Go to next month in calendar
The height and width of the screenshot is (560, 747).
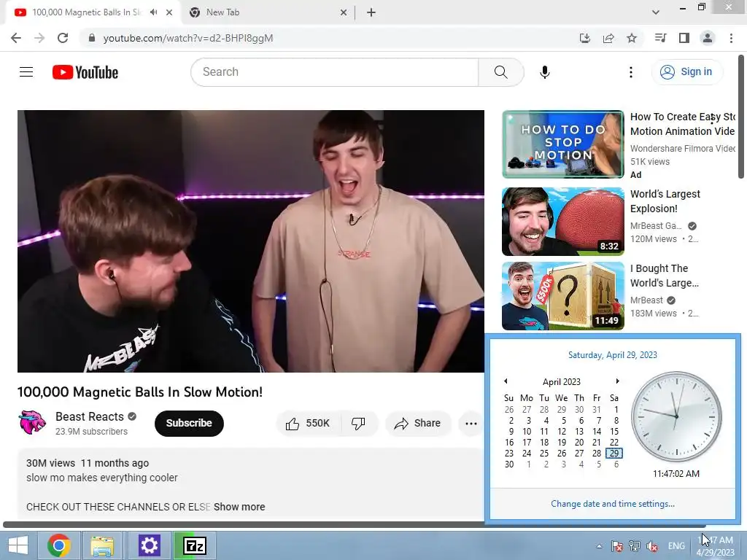click(617, 381)
